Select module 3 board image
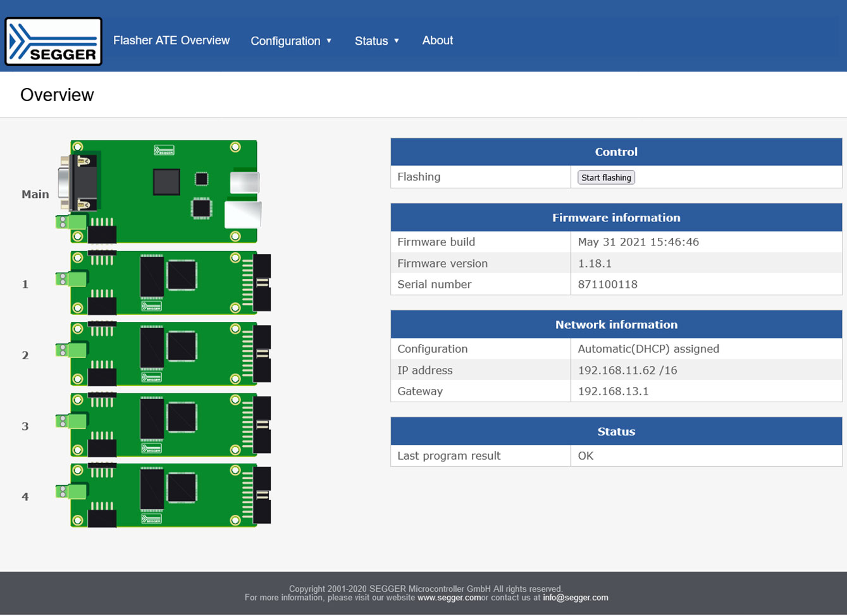Viewport: 847px width, 616px height. coord(164,425)
